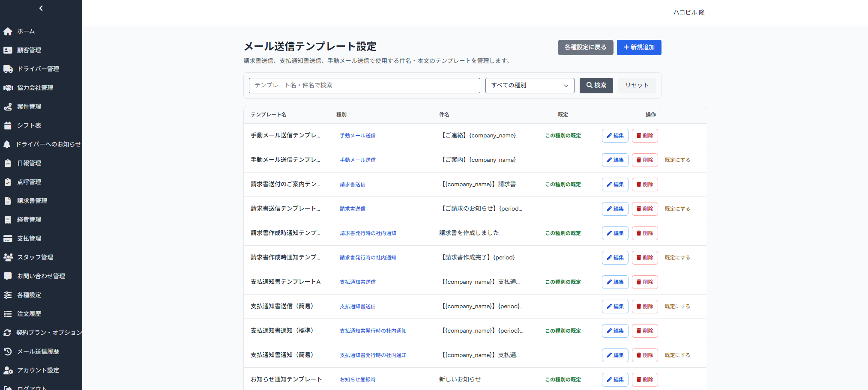
Task: Click the various settings sliders icon
Action: tap(8, 295)
